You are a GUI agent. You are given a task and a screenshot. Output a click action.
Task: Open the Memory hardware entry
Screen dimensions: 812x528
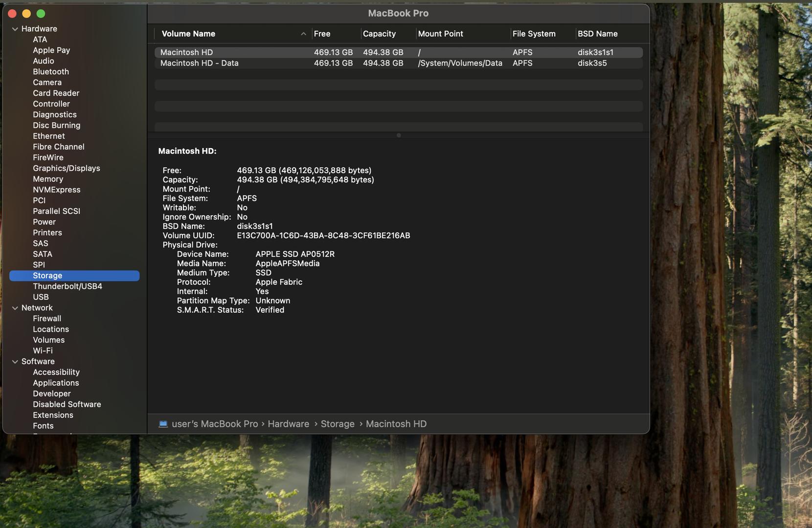[x=48, y=179]
